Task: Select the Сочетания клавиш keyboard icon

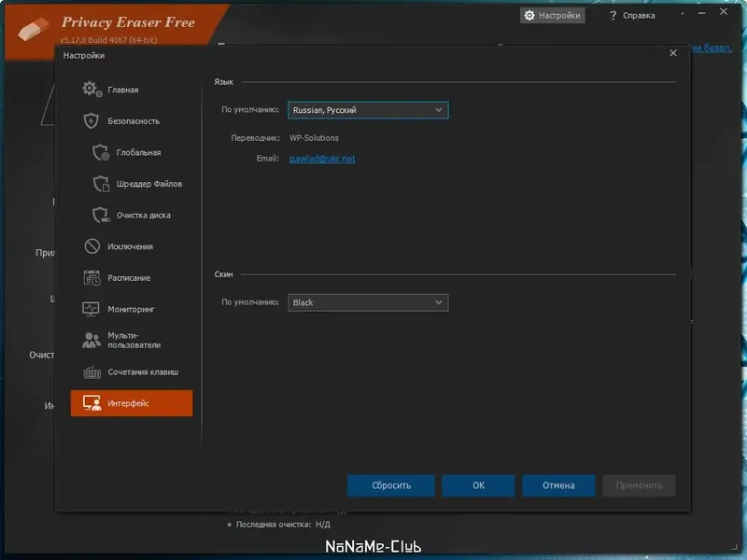Action: click(x=91, y=371)
